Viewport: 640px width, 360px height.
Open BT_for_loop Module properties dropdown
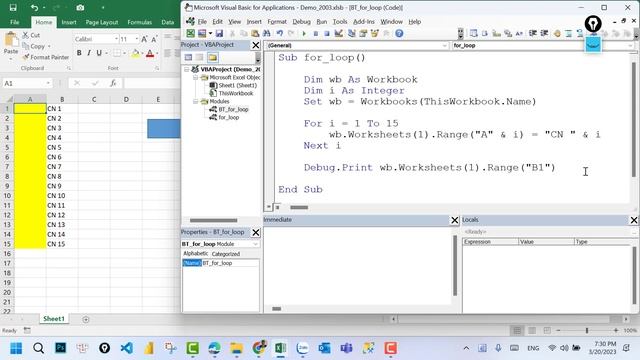[x=256, y=244]
